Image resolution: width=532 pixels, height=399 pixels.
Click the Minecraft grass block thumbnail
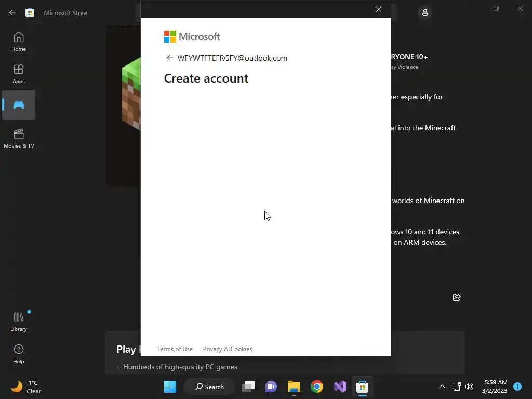[x=131, y=94]
